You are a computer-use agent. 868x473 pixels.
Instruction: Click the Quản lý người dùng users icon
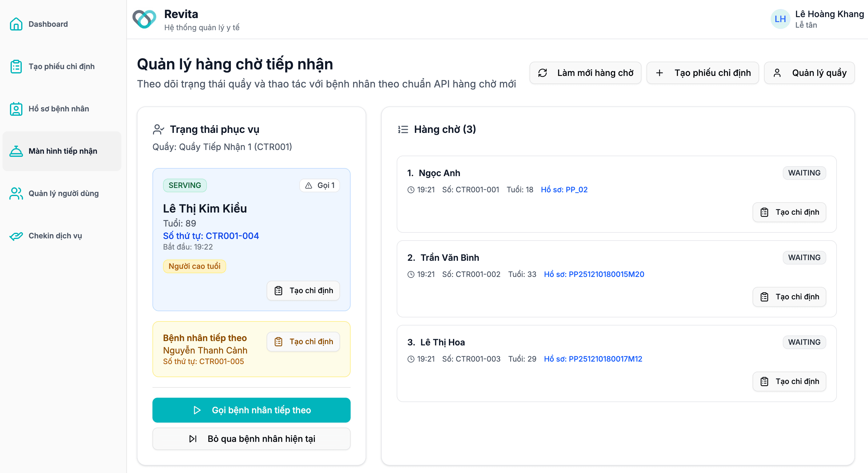point(16,193)
